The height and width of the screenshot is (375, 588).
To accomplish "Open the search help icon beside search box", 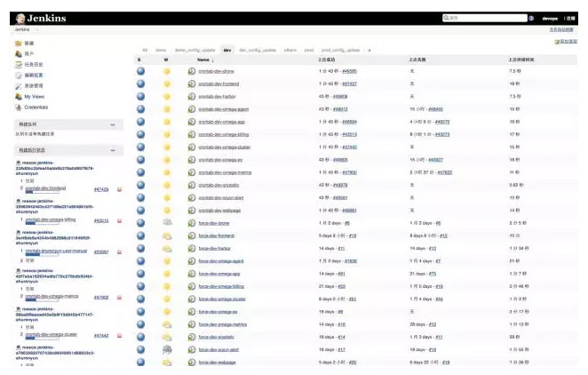I will (x=531, y=18).
